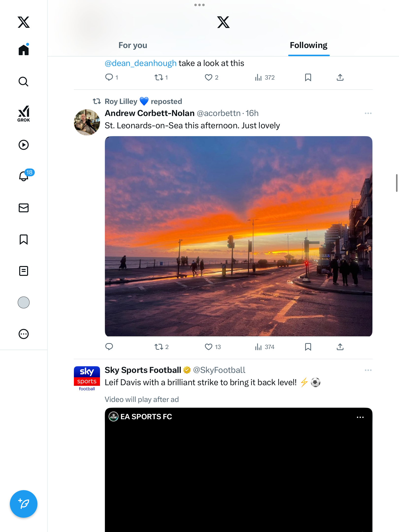Click the scrollbar handle on the right edge
This screenshot has height=532, width=399.
click(x=397, y=183)
